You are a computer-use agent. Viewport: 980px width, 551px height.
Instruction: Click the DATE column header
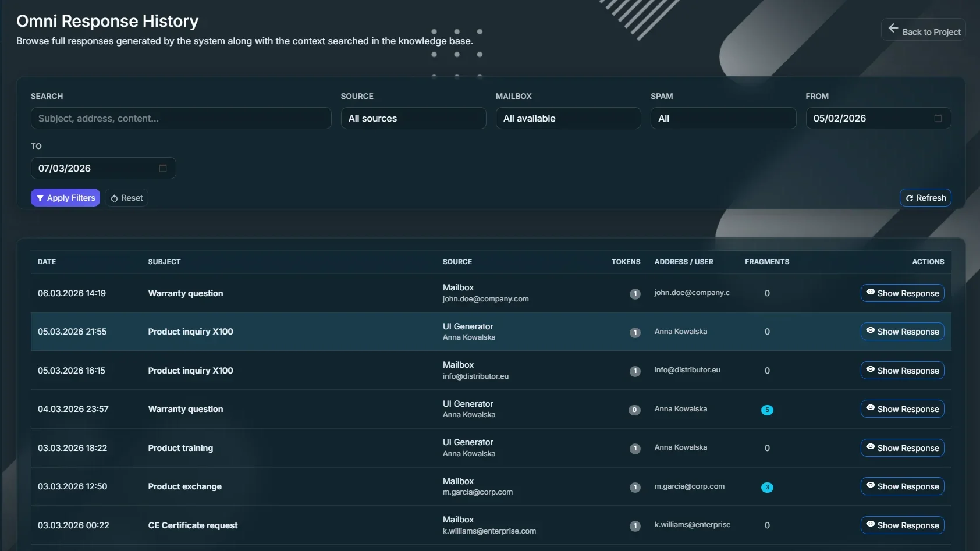47,262
